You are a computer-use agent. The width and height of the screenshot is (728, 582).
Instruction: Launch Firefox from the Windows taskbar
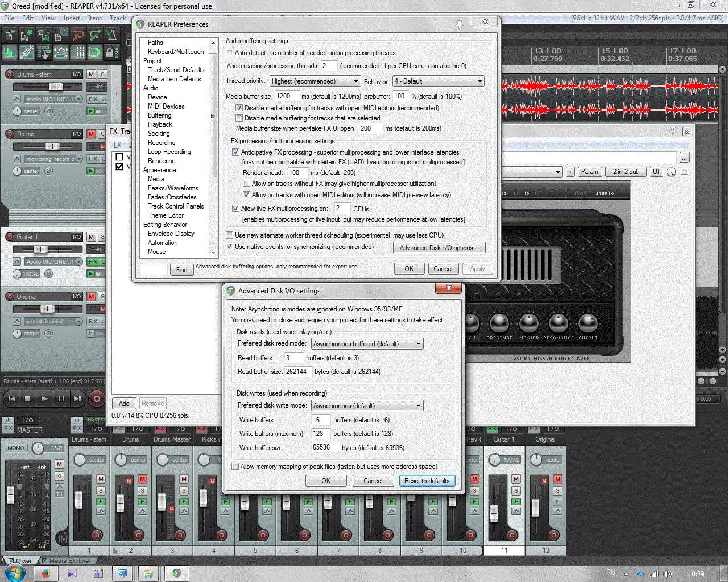click(x=45, y=573)
